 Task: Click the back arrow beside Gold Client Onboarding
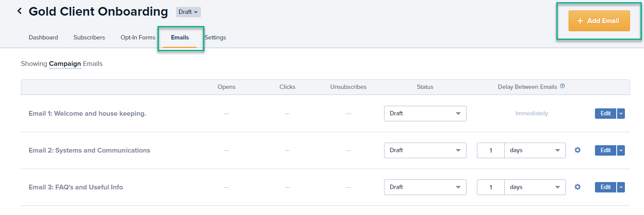(20, 11)
